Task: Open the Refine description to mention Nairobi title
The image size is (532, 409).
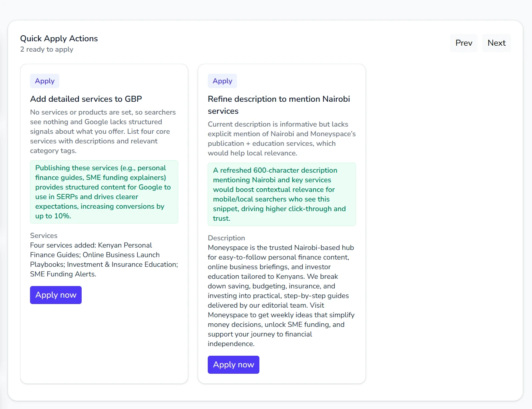Action: (x=279, y=105)
